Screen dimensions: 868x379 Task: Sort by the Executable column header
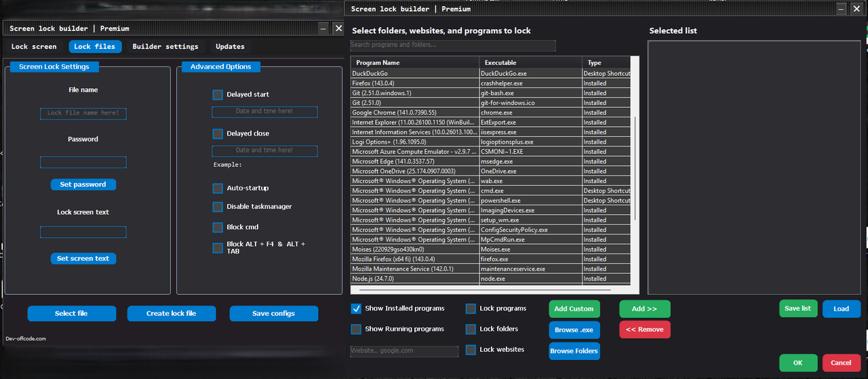(x=530, y=62)
